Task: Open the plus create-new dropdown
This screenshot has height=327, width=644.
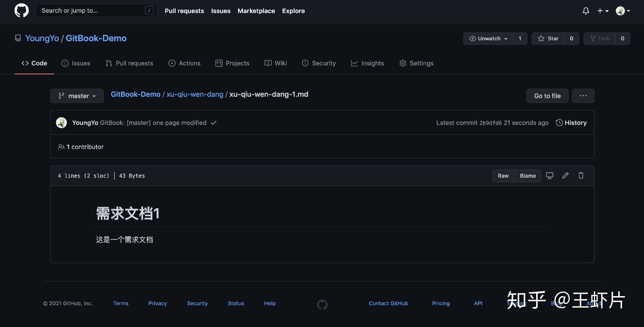Action: click(x=603, y=11)
